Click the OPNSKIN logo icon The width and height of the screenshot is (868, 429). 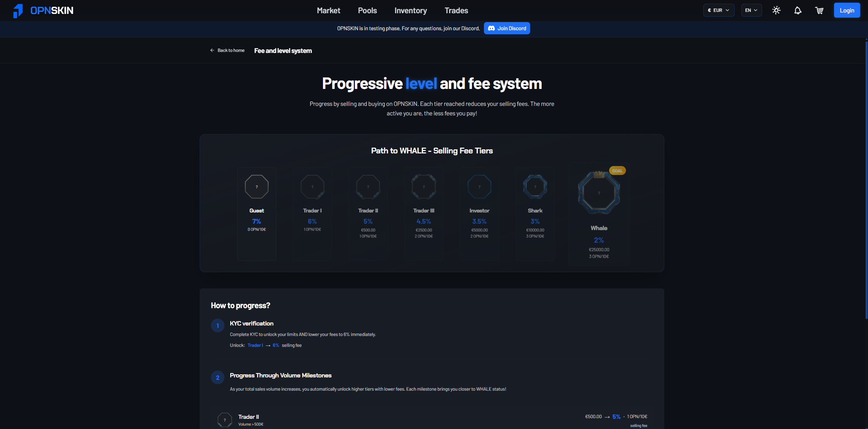tap(18, 10)
